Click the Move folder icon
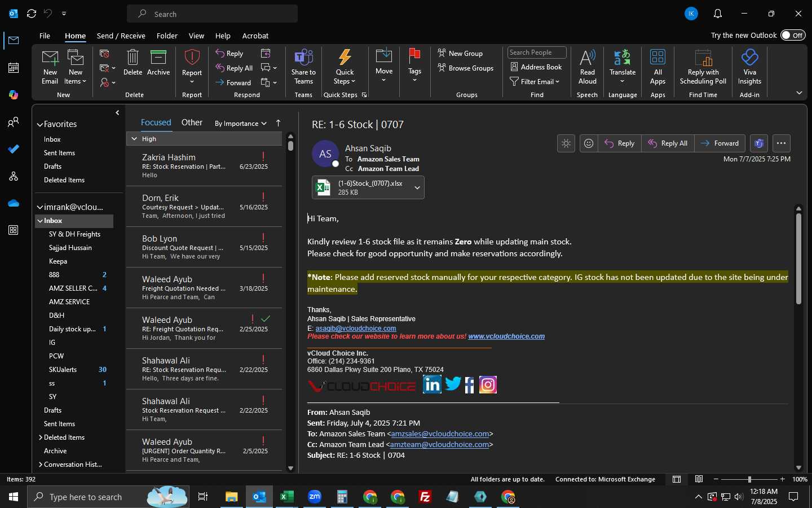 384,57
